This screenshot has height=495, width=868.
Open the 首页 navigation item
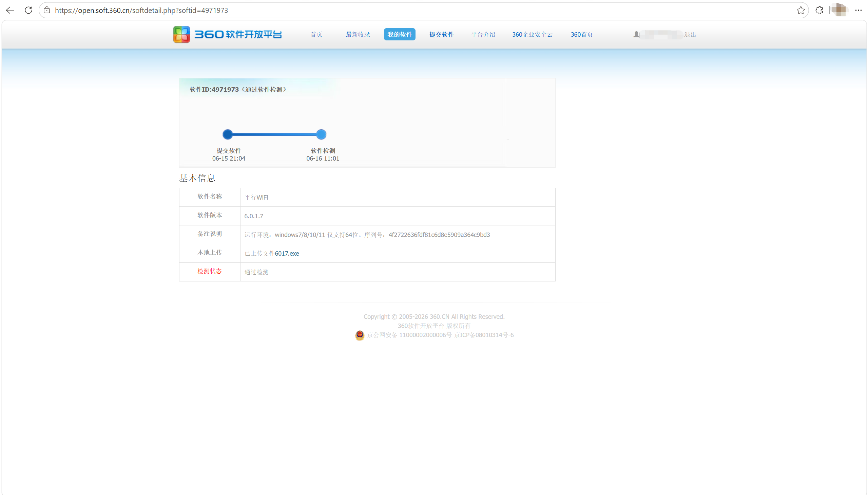[316, 34]
